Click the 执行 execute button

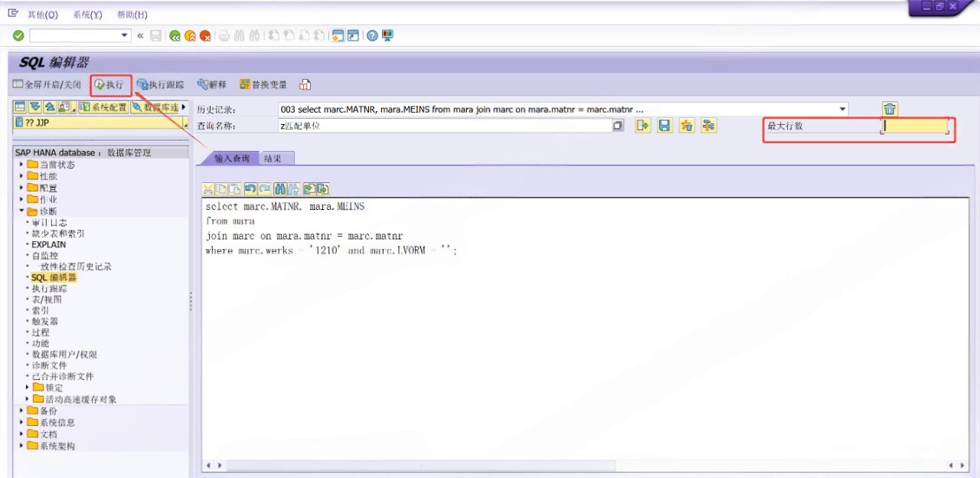click(109, 85)
